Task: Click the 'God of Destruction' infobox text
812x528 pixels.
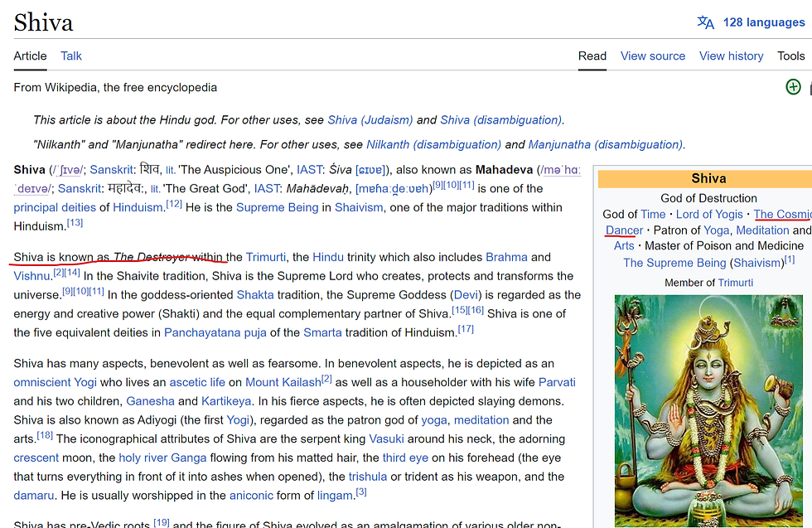Action: point(708,198)
